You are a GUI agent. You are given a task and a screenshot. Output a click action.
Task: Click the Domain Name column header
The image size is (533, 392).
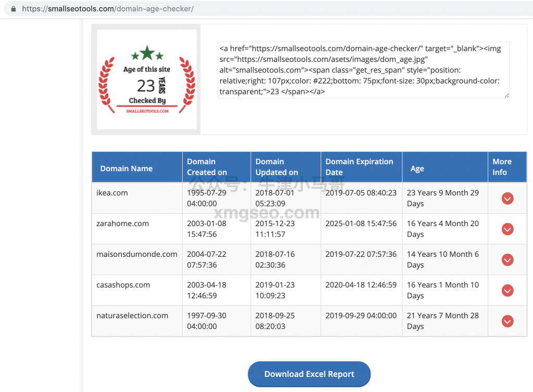pos(137,167)
